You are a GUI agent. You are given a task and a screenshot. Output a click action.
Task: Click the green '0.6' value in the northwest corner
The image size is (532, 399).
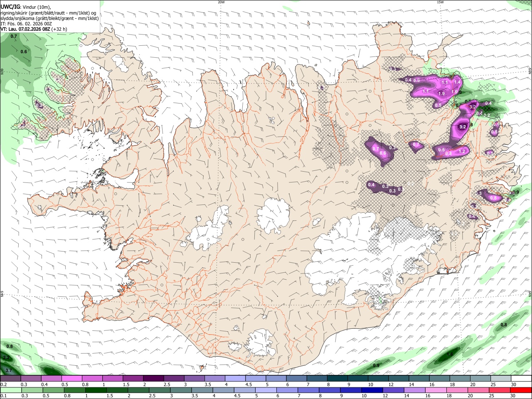(24, 52)
